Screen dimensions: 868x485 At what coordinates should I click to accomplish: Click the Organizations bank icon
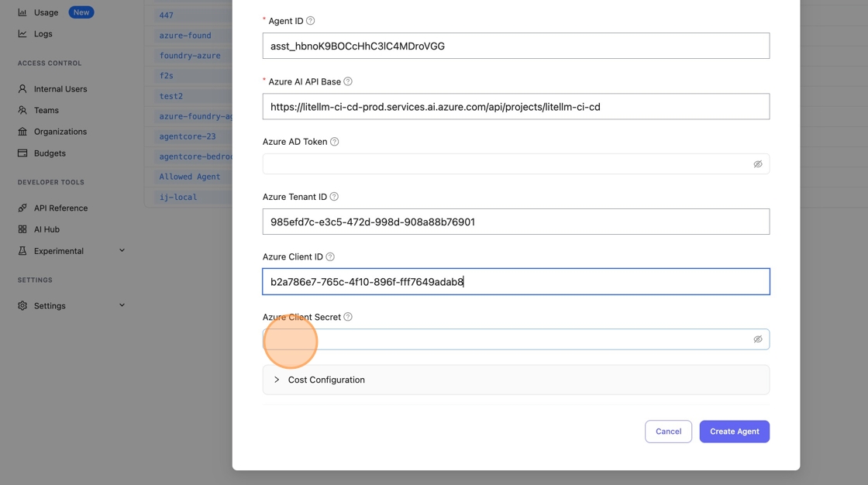tap(22, 132)
